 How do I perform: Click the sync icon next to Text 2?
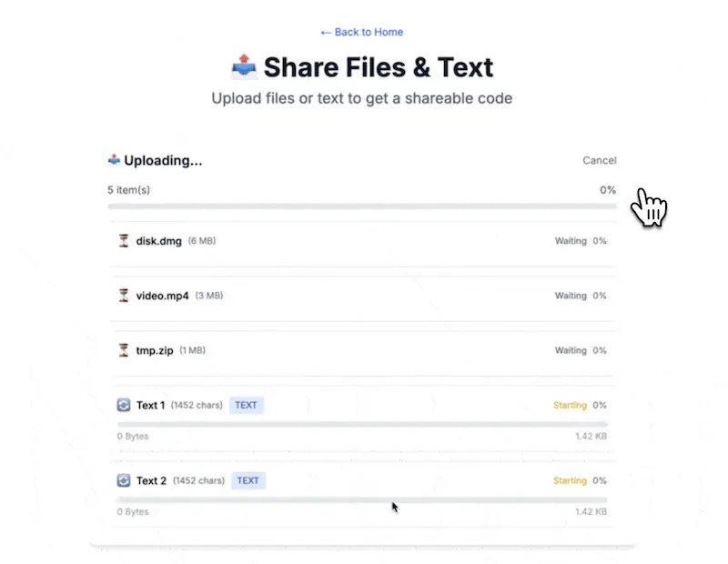click(124, 480)
